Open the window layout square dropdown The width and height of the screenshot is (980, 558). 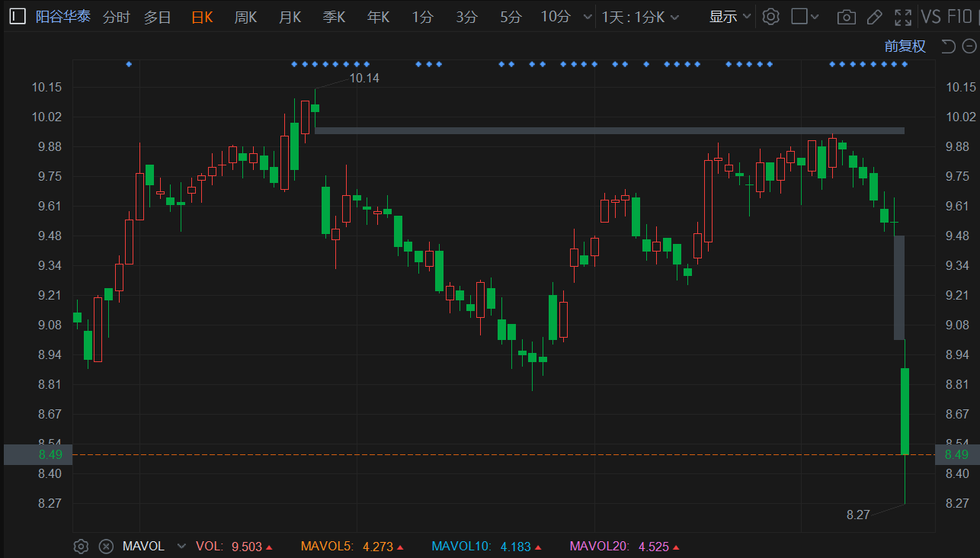click(x=805, y=17)
